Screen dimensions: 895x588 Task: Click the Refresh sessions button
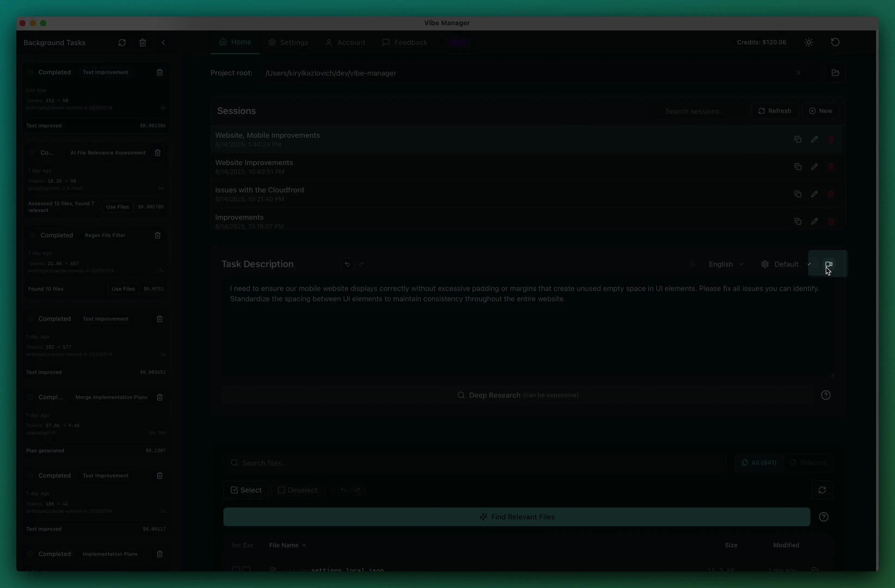(x=774, y=111)
